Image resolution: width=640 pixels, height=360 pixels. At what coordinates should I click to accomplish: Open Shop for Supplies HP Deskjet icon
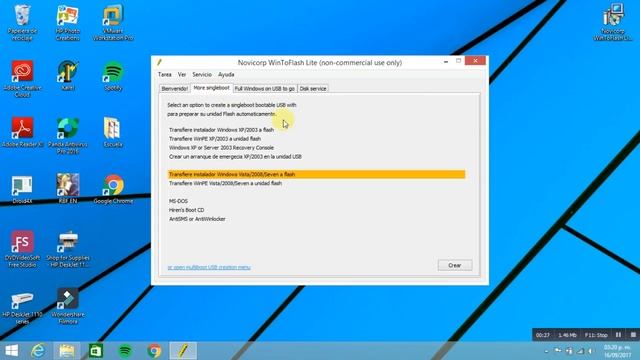(68, 249)
